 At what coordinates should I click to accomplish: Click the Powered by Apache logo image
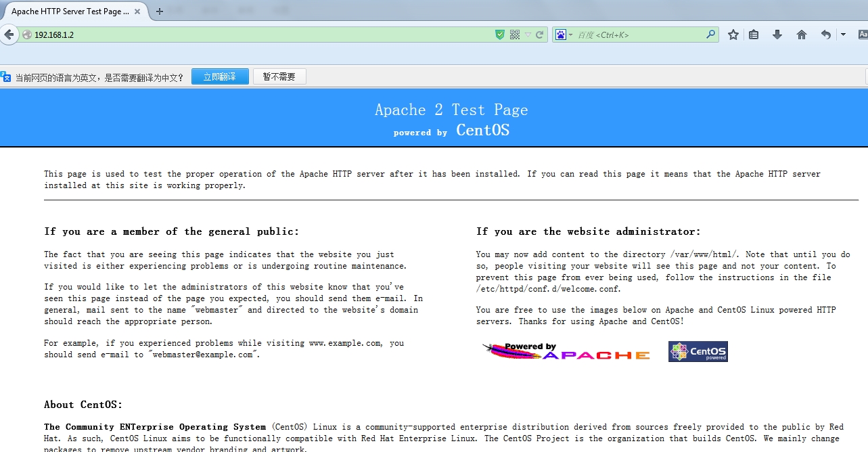coord(566,351)
